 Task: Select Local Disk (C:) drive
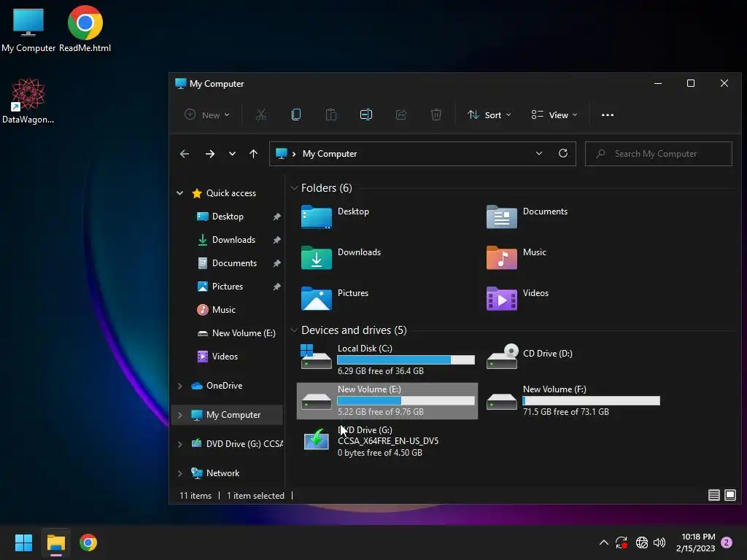(387, 359)
